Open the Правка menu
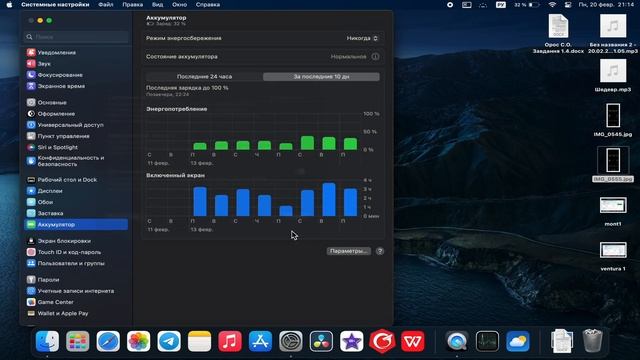Viewport: 640px width, 360px height. point(133,5)
